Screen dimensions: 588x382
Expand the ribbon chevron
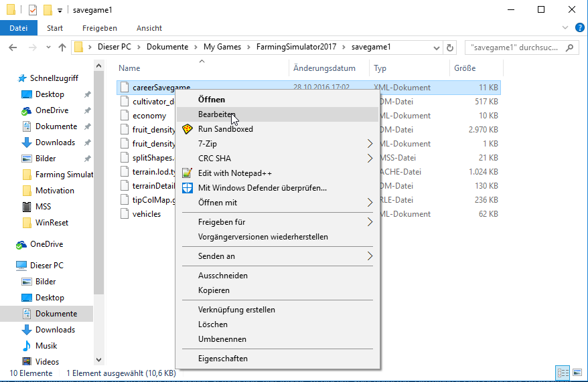click(x=565, y=27)
